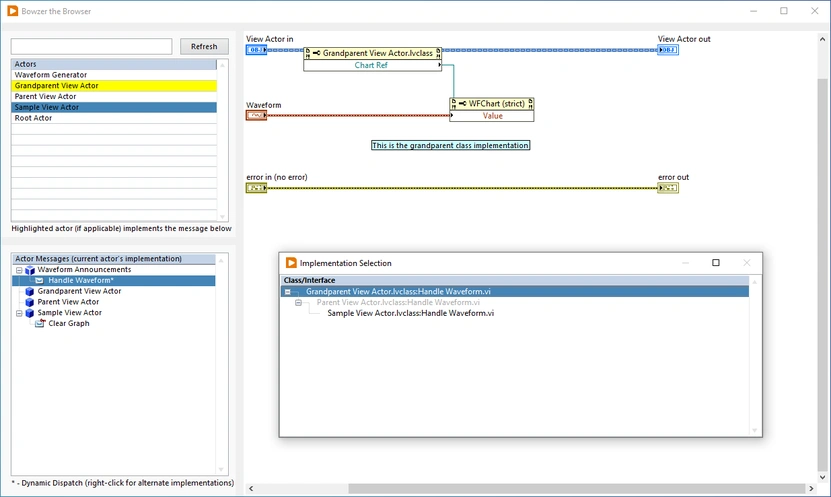Click the Waveform input terminal

tap(257, 115)
